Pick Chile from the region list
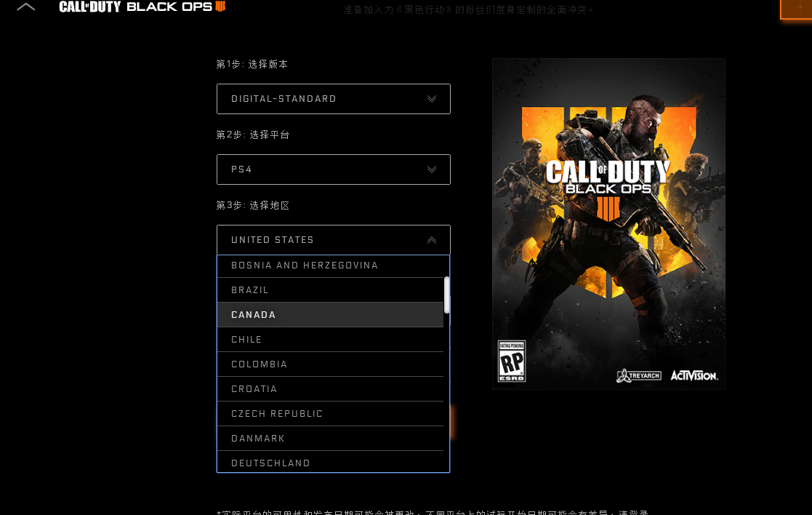Screen dimensions: 812x515 tap(330, 340)
